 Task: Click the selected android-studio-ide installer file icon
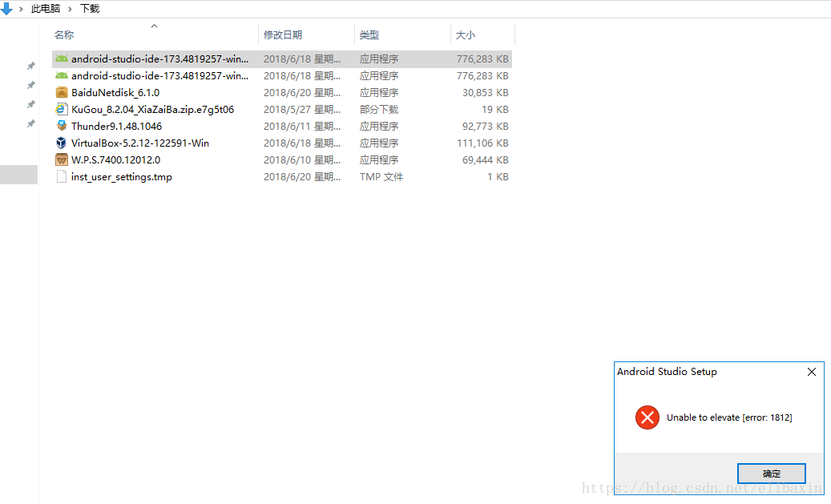click(x=62, y=58)
